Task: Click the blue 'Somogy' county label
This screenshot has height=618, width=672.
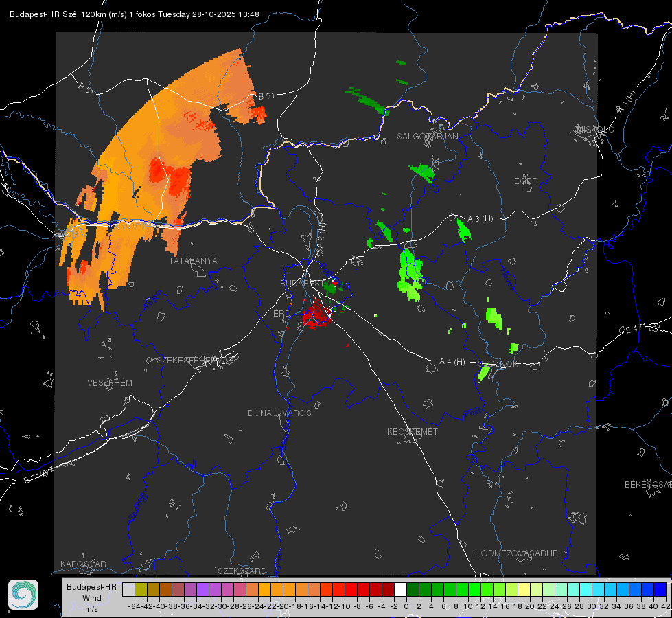Action: pyautogui.click(x=137, y=507)
